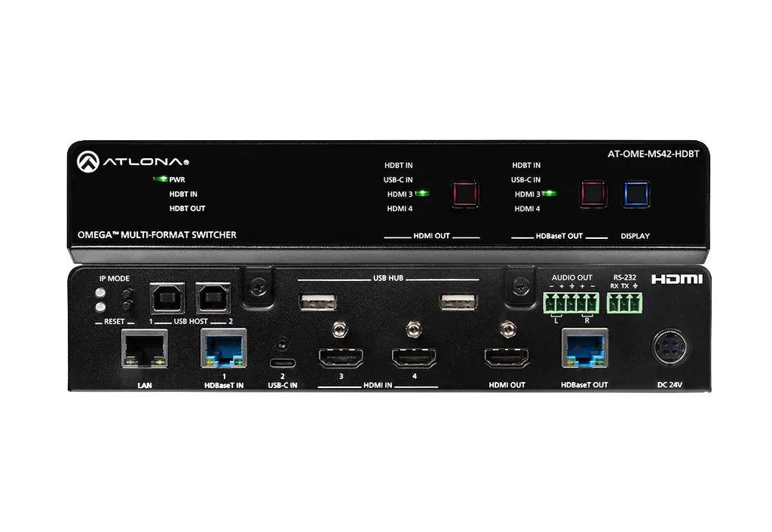This screenshot has height=532, width=772.
Task: Select HDMI IN port 4
Action: tap(414, 358)
